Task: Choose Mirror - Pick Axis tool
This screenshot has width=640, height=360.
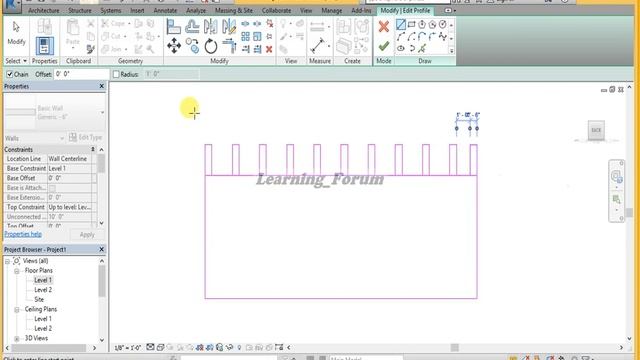Action: [211, 27]
